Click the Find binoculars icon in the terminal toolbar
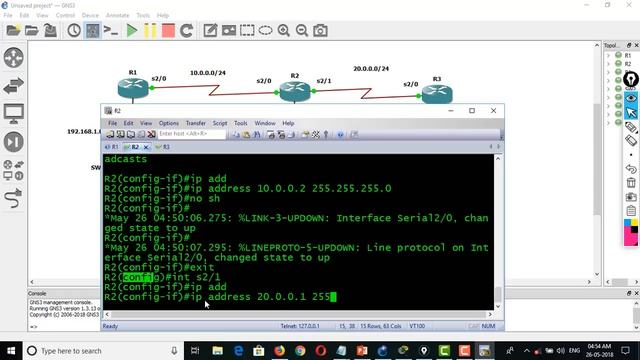 click(257, 134)
